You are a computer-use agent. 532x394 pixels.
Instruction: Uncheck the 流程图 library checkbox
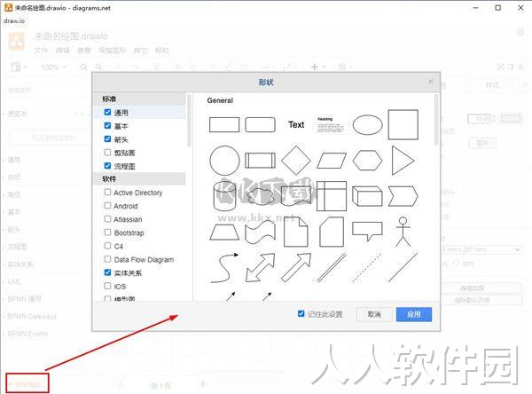tap(107, 166)
